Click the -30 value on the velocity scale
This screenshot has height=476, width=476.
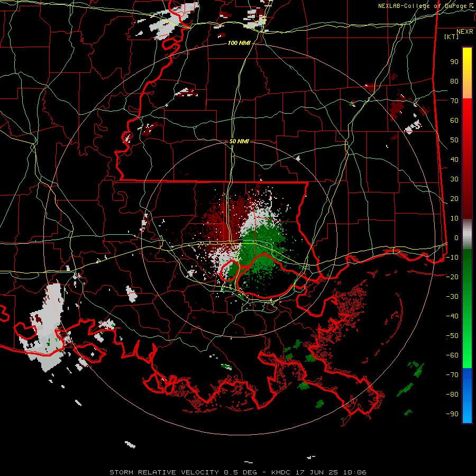pyautogui.click(x=452, y=297)
